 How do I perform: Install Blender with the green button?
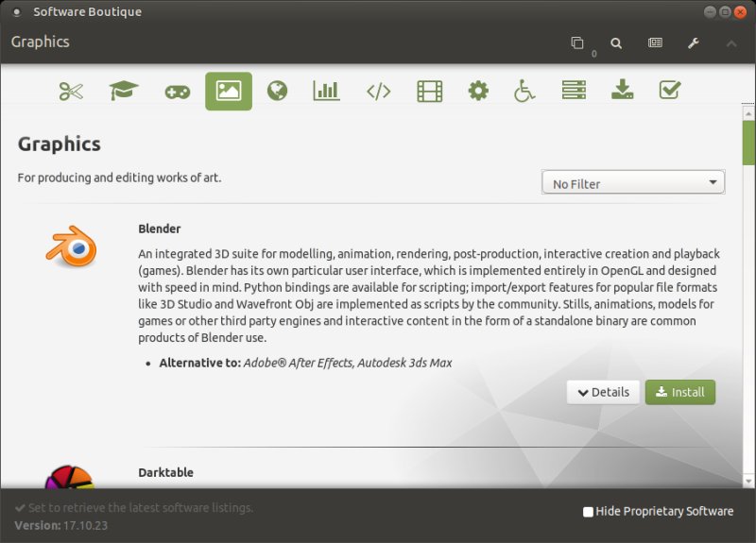[680, 392]
